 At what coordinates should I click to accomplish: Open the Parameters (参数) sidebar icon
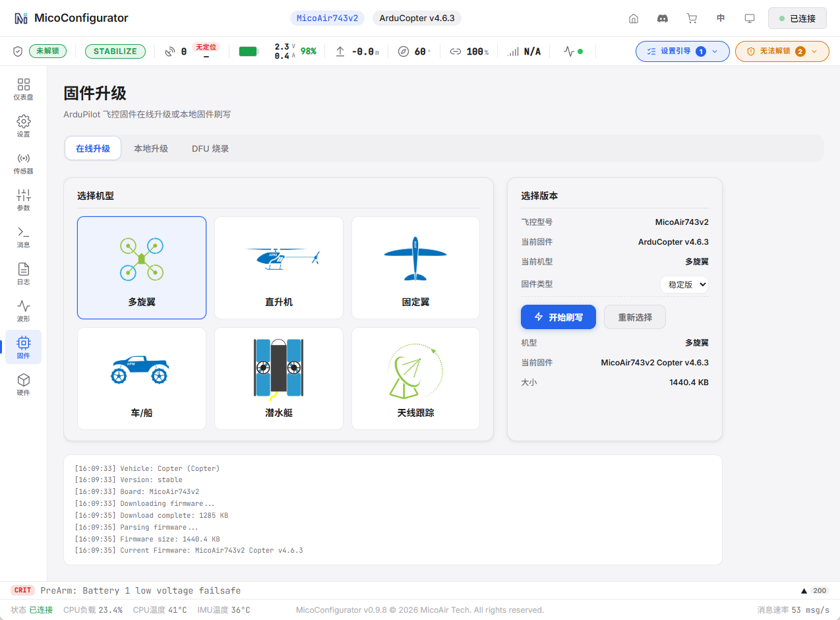click(24, 200)
